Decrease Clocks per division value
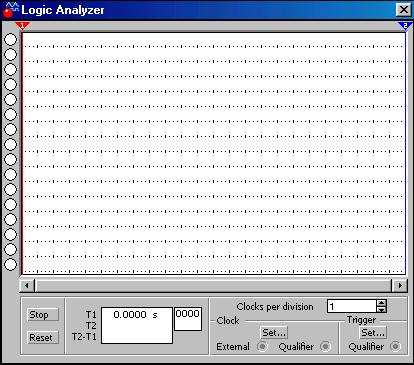Viewport: 414px width, 365px height. click(381, 309)
